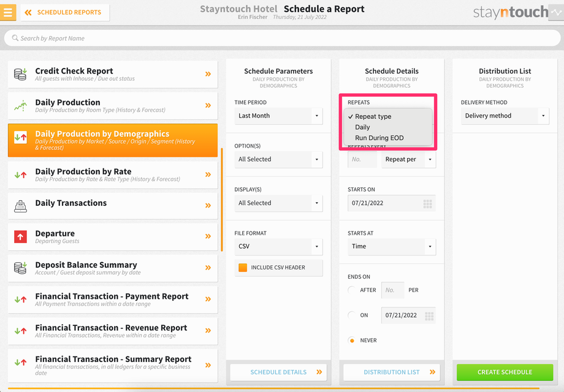564x392 pixels.
Task: Click the Ends On date field
Action: coord(408,315)
